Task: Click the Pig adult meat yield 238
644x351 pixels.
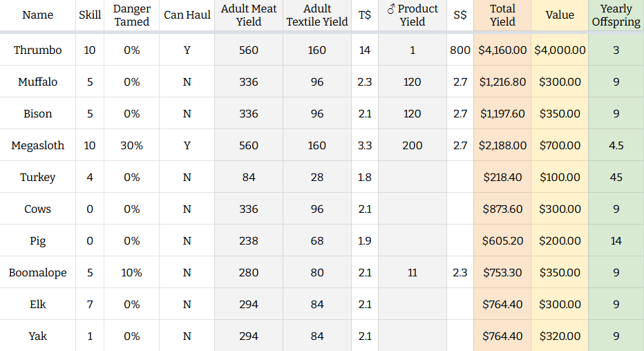Action: 249,241
